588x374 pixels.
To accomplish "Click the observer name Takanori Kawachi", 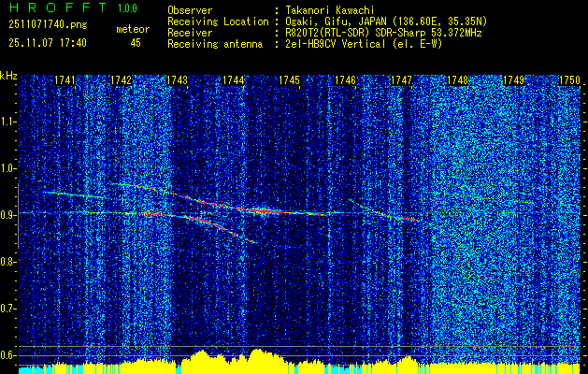I will 330,10.
